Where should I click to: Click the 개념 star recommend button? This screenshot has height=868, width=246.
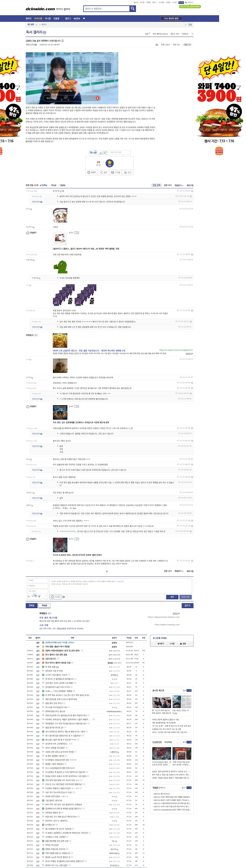109,163
